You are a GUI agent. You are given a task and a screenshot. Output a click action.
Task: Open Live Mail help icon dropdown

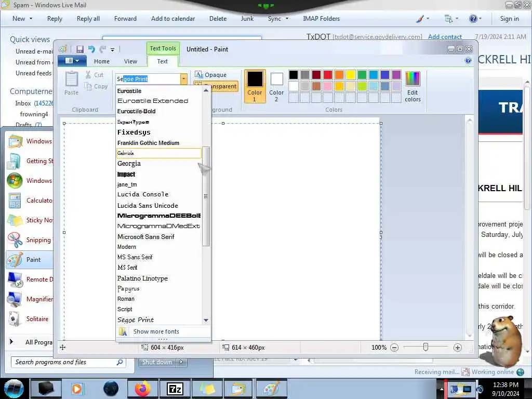(475, 19)
